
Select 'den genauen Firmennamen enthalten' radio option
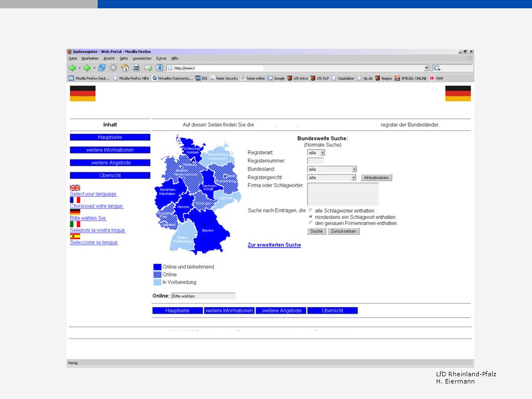tap(311, 223)
